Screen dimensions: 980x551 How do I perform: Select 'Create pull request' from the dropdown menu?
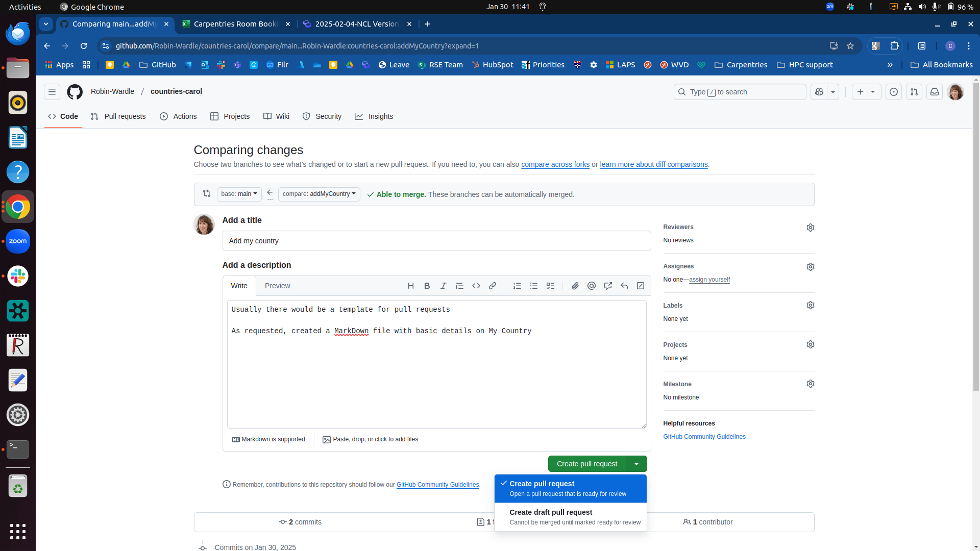pyautogui.click(x=570, y=488)
